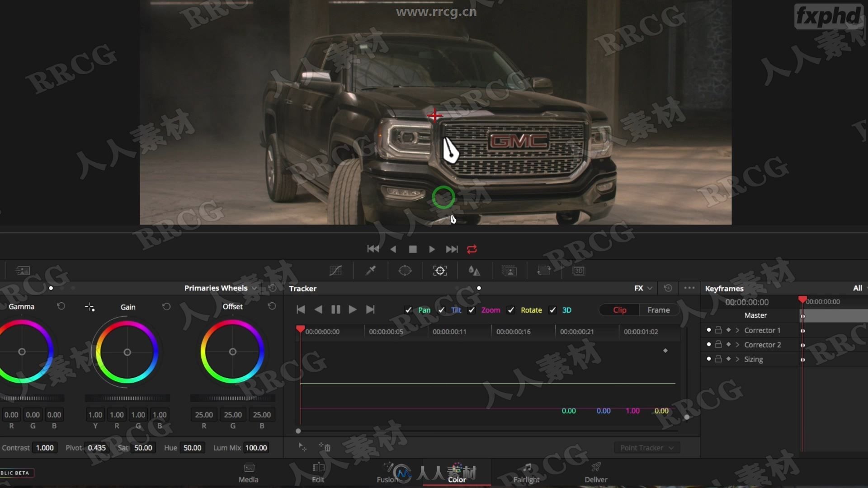
Task: Open the Sizing palette icon
Action: [543, 270]
